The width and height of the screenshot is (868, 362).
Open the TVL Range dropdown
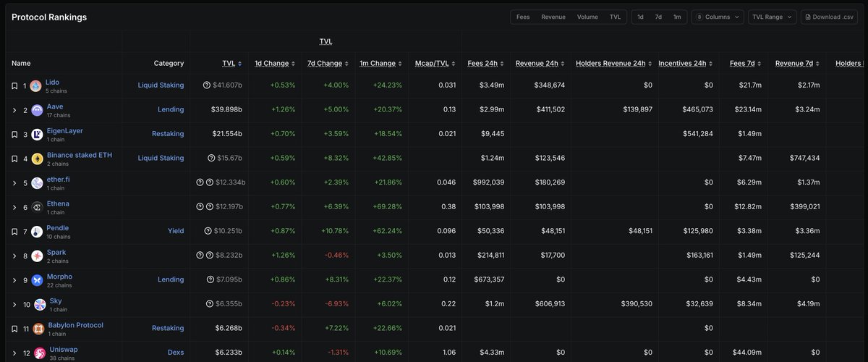point(772,17)
